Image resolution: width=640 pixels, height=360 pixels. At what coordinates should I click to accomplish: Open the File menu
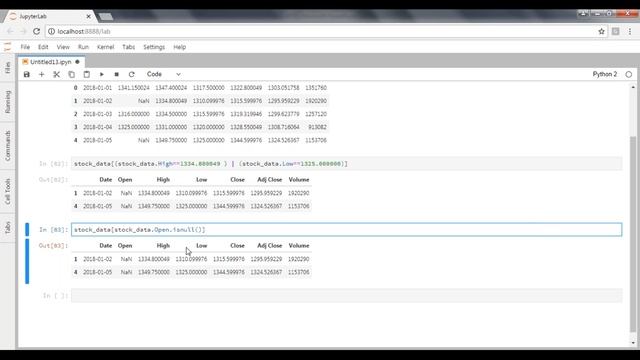(x=25, y=47)
